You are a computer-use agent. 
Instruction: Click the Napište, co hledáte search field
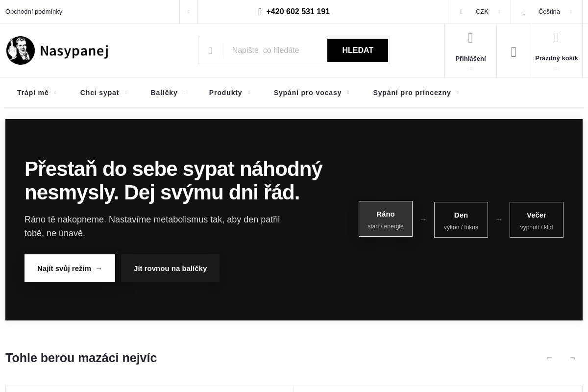pos(275,50)
